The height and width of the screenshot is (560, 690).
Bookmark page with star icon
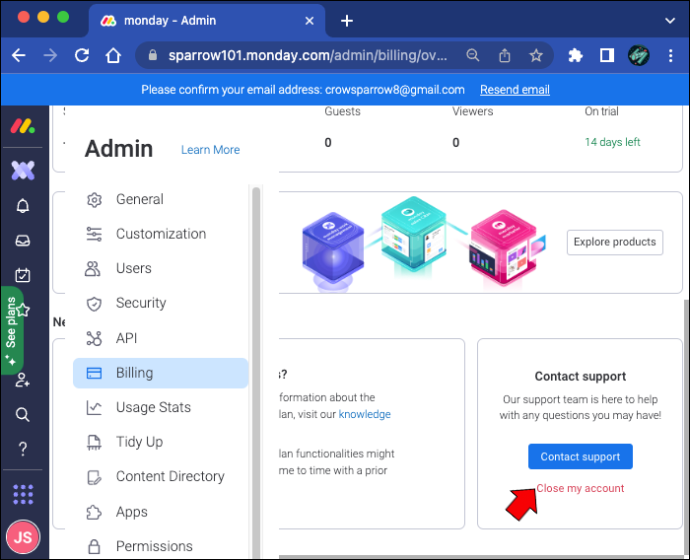[536, 55]
